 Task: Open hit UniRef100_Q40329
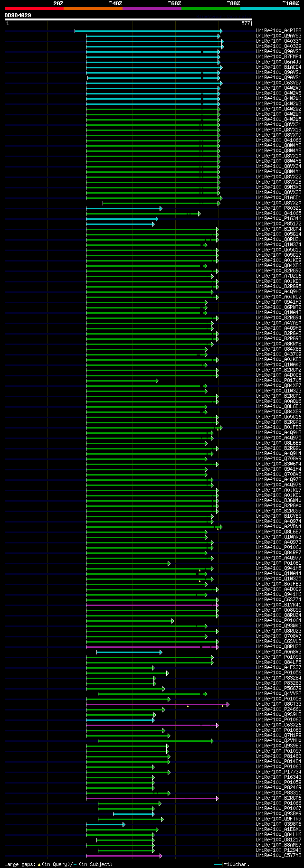278,47
